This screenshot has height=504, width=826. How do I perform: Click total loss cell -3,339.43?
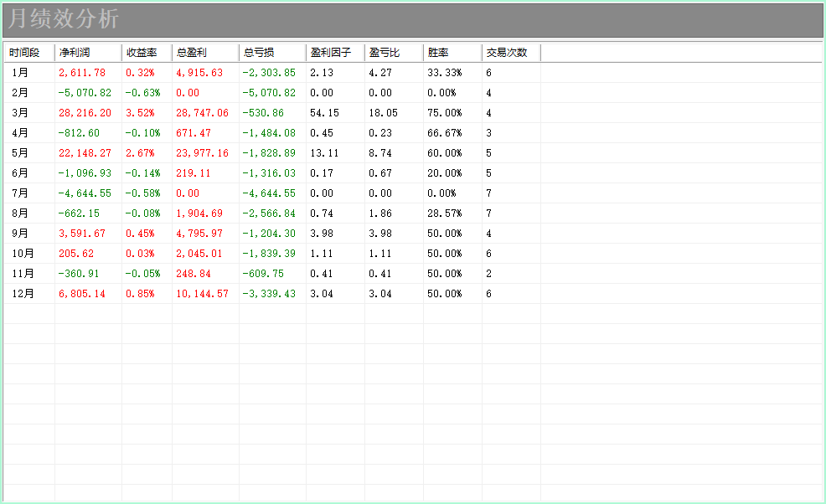pos(269,293)
